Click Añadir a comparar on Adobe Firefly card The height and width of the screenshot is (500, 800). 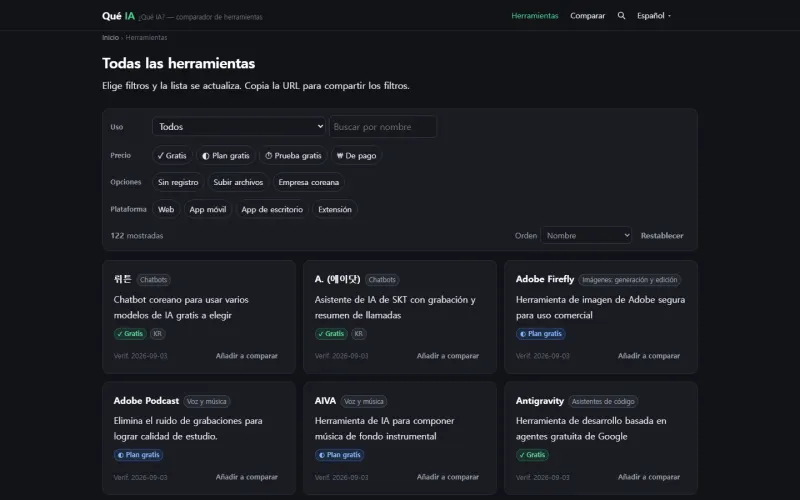(648, 356)
